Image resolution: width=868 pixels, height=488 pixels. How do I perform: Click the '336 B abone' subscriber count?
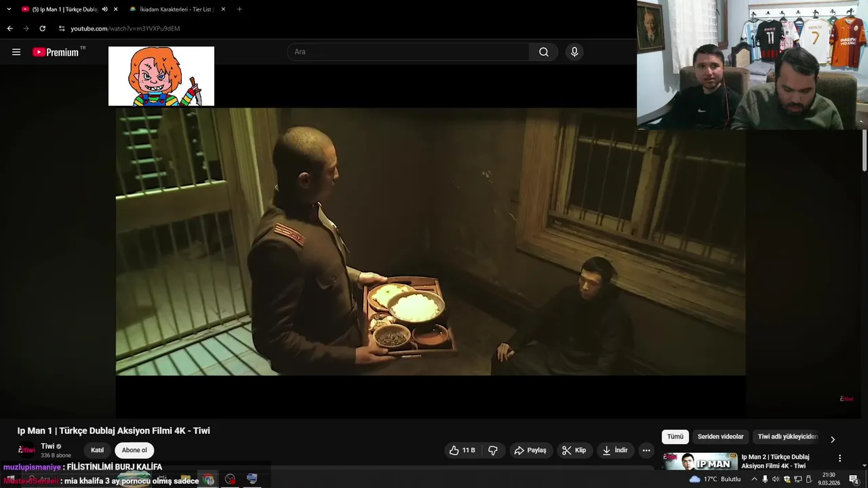pyautogui.click(x=56, y=455)
